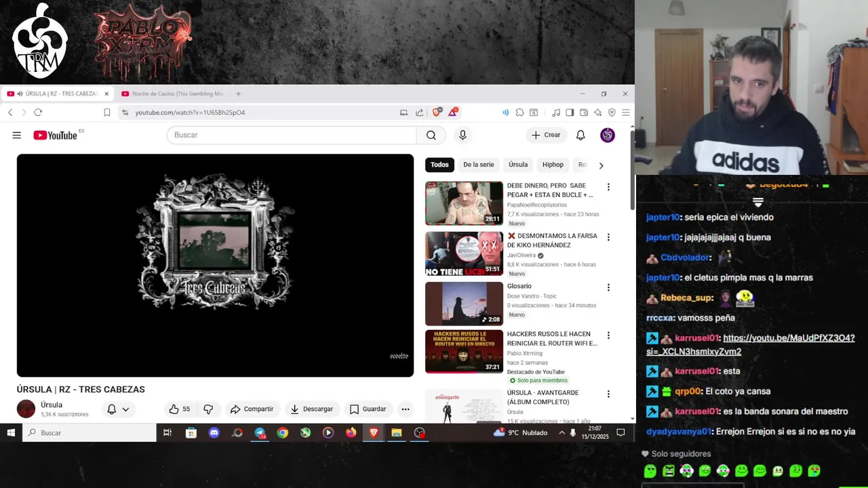Image resolution: width=868 pixels, height=488 pixels.
Task: Open File Explorer from the taskbar
Action: click(397, 432)
